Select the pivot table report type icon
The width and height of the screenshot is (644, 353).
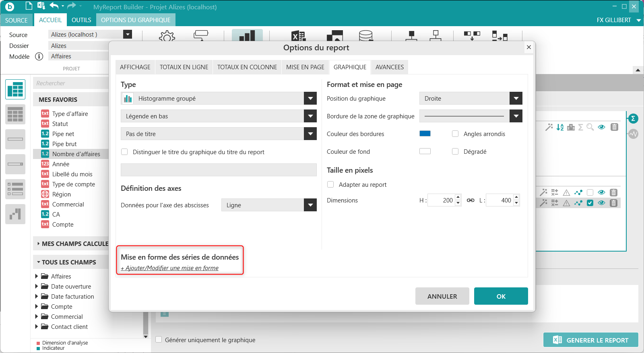[15, 89]
